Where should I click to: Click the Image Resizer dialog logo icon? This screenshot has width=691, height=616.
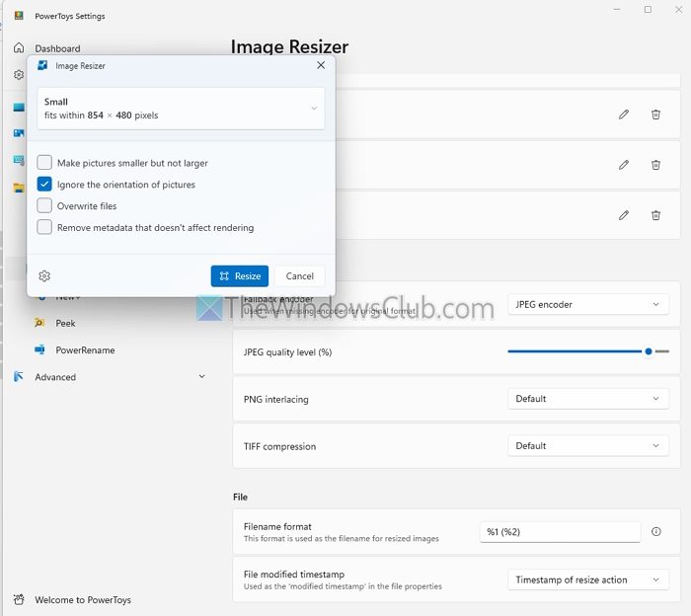(42, 66)
